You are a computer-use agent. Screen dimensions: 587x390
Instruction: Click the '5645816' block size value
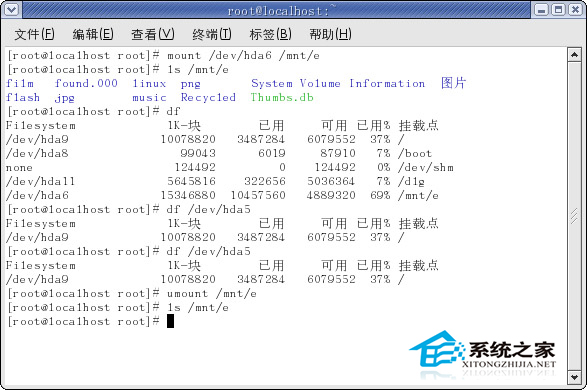pyautogui.click(x=192, y=182)
